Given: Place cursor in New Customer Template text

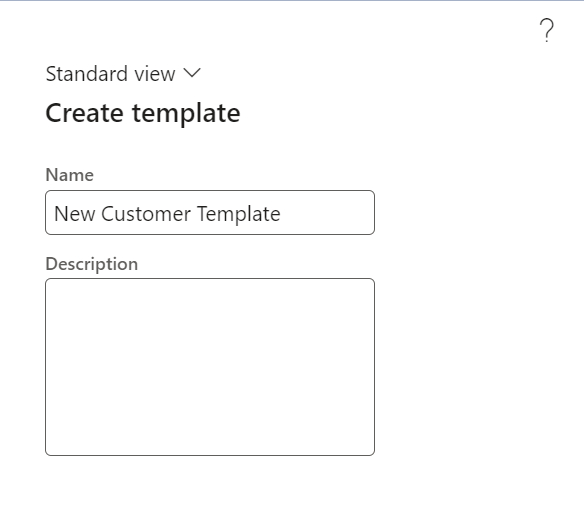Looking at the screenshot, I should click(x=167, y=214).
